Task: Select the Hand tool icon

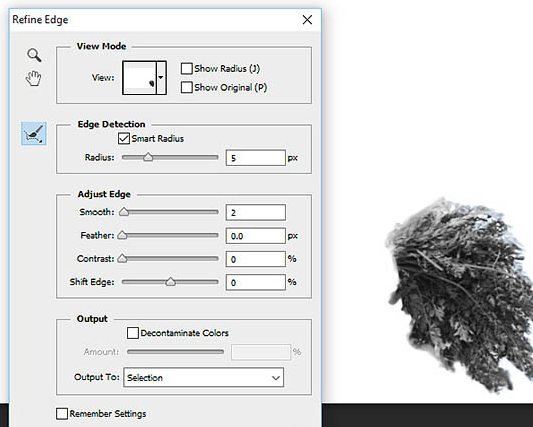Action: tap(34, 78)
